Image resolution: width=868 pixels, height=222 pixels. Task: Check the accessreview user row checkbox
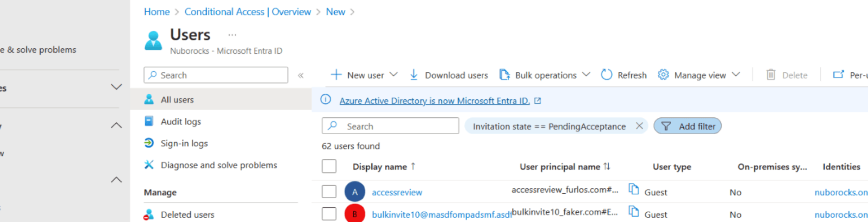(x=329, y=192)
